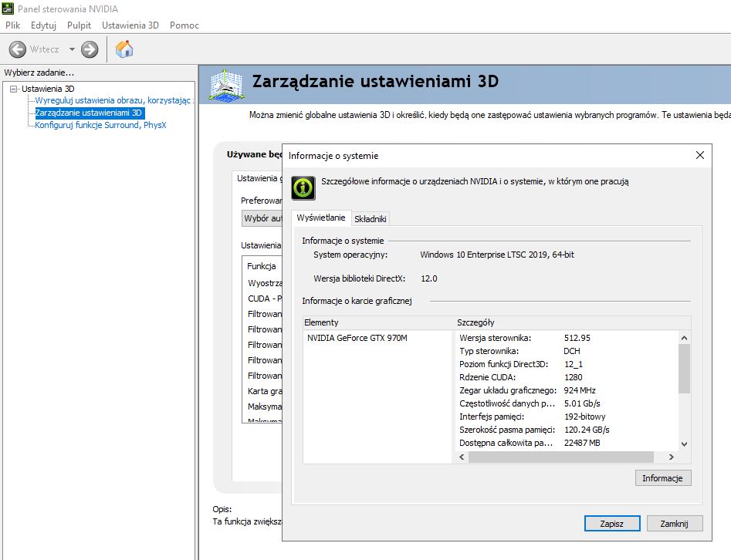This screenshot has width=731, height=560.
Task: Open the Wybór aut... dropdown behind dialog
Action: click(x=262, y=218)
